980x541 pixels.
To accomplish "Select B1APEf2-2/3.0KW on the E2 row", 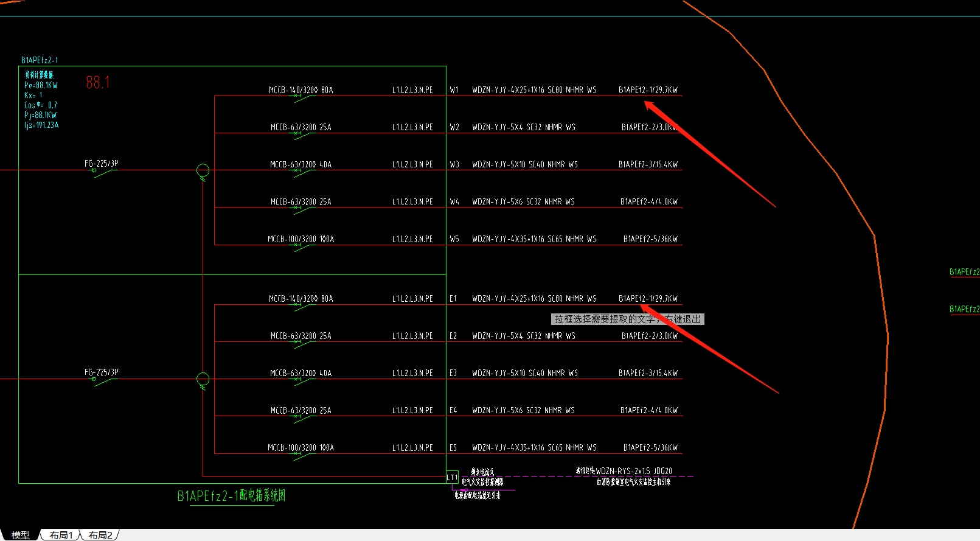I will coord(650,336).
